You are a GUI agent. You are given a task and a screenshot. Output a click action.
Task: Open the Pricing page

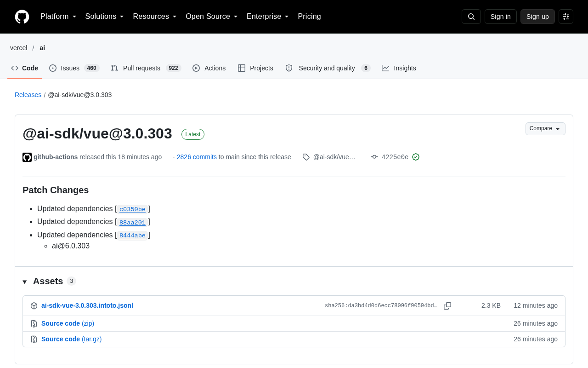click(x=309, y=17)
